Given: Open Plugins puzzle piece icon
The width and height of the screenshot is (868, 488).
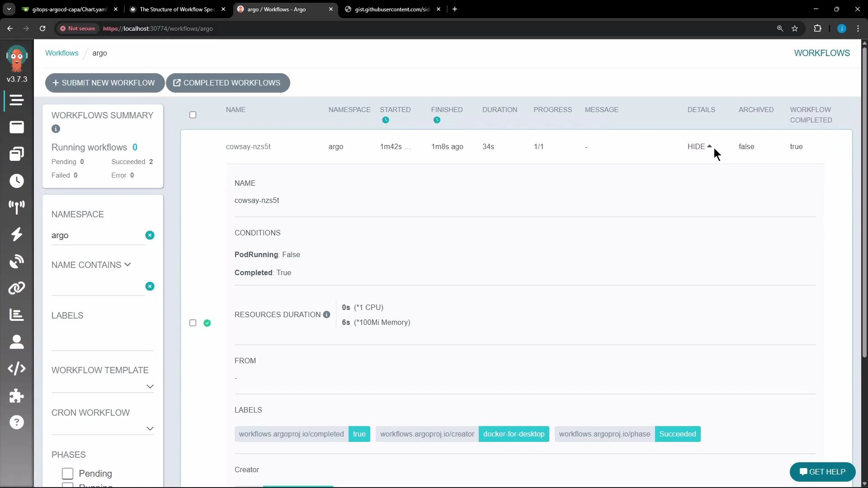Looking at the screenshot, I should (17, 396).
